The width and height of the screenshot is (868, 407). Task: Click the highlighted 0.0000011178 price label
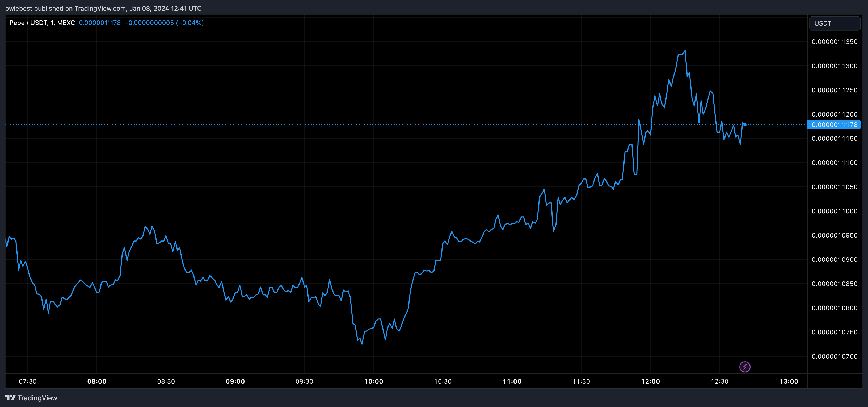[x=834, y=125]
